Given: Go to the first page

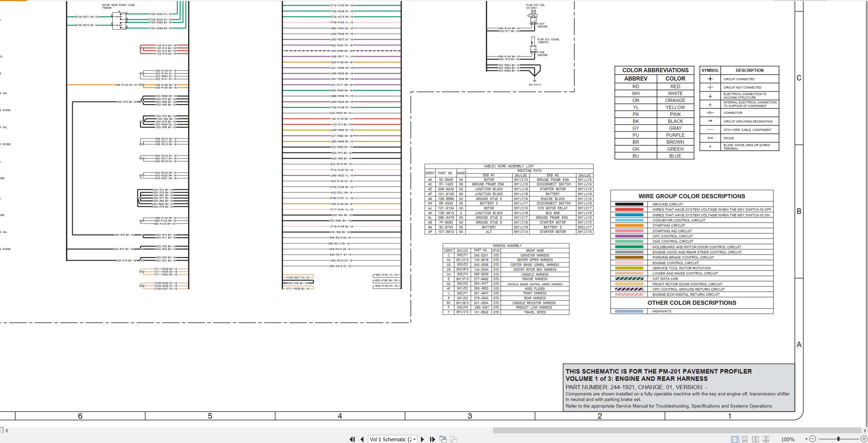Looking at the screenshot, I should 352,439.
